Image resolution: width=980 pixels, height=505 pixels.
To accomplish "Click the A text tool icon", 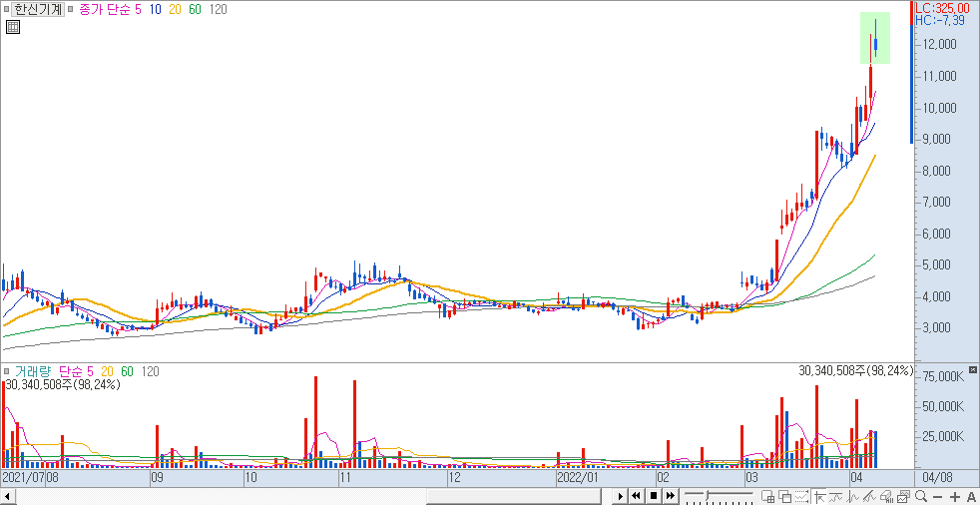I will click(971, 497).
